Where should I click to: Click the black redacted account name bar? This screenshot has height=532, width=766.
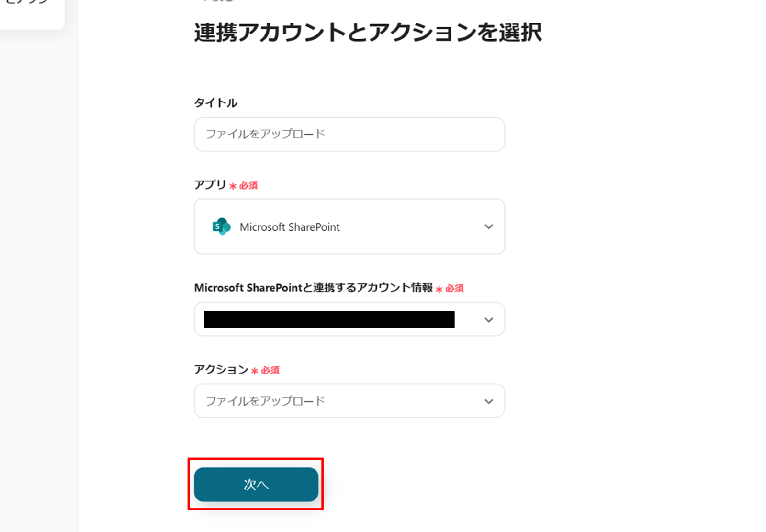[329, 319]
